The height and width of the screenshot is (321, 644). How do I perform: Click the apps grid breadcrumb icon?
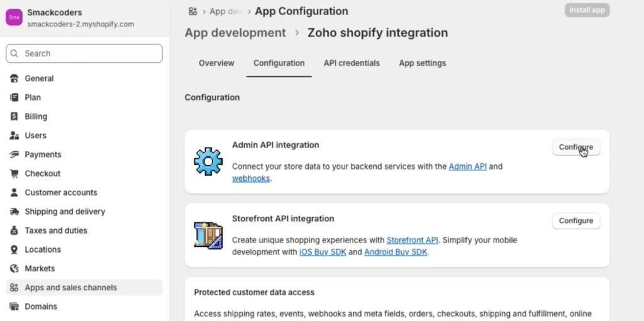[x=192, y=11]
